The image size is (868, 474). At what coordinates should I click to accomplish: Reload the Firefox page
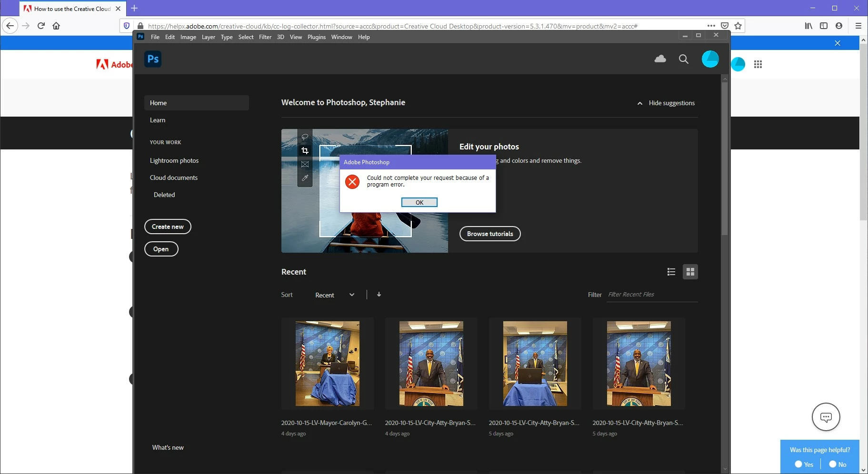[x=41, y=26]
